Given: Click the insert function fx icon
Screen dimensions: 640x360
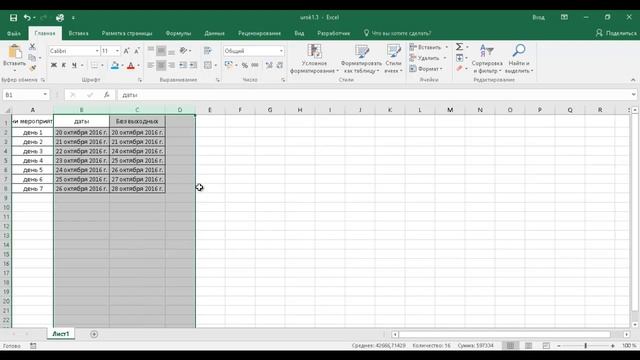Looking at the screenshot, I should pos(107,95).
